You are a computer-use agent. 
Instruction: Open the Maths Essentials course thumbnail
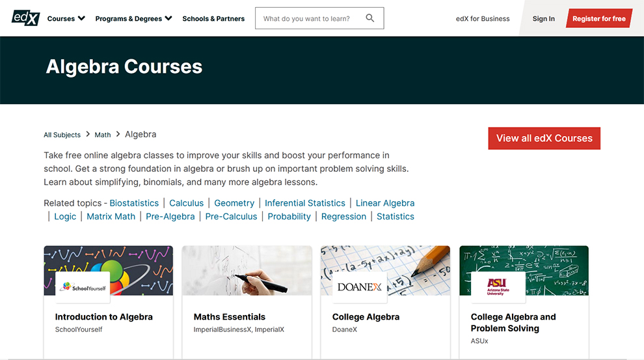click(x=247, y=270)
